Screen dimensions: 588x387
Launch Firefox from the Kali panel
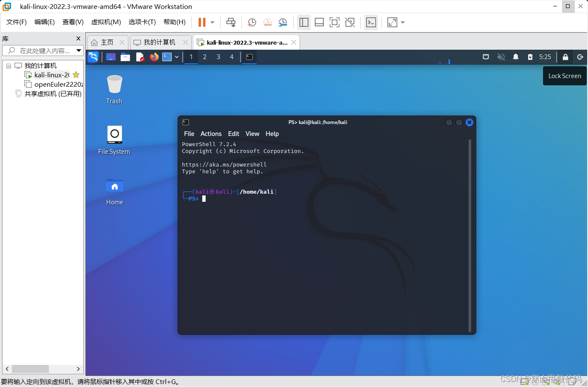[x=154, y=57]
